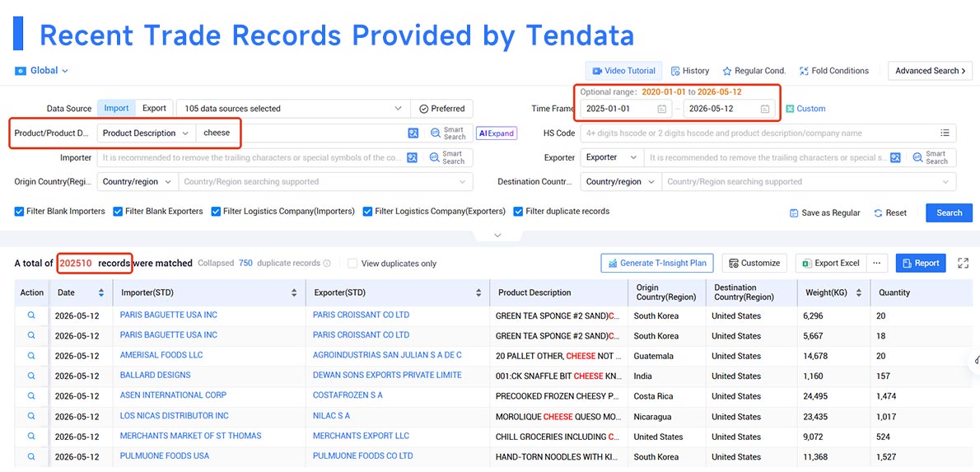Click the Importer name input field
The image size is (980, 472).
pyautogui.click(x=251, y=157)
